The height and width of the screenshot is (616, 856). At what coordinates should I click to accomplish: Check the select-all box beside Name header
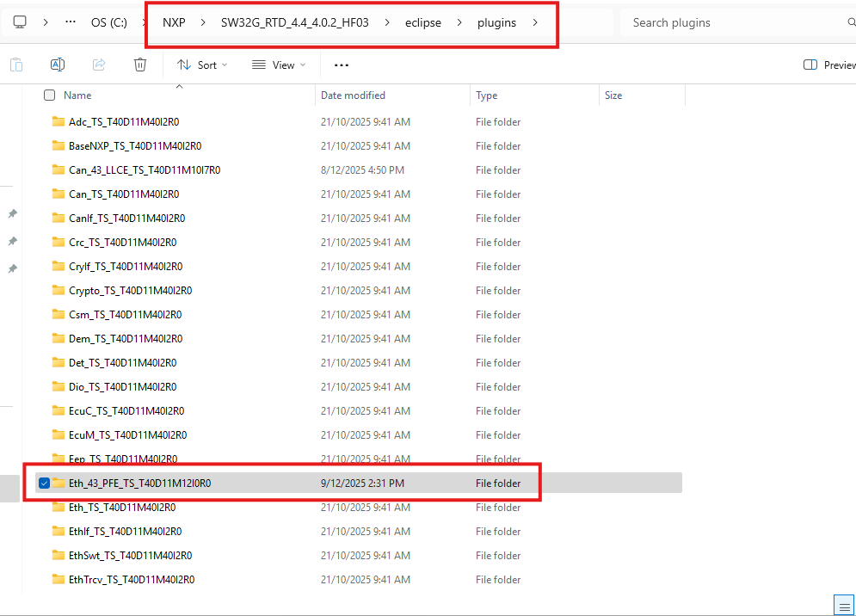pos(49,95)
